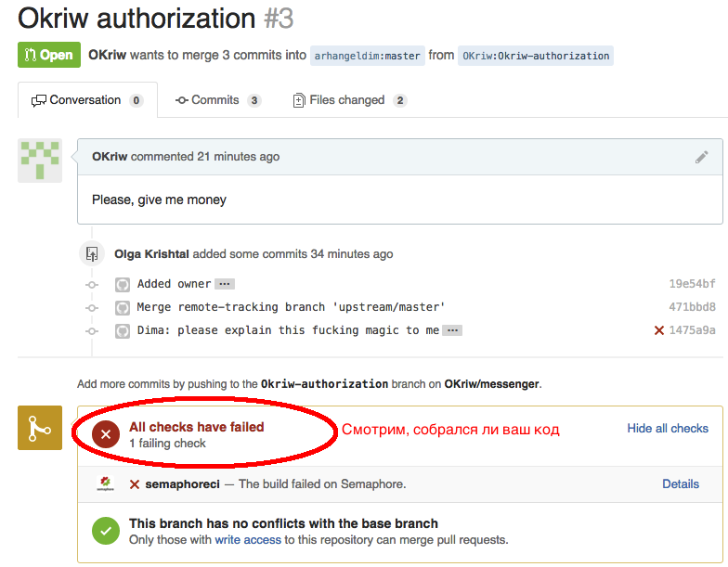Click the commits pushed icon beside Olga Krishtal

92,254
